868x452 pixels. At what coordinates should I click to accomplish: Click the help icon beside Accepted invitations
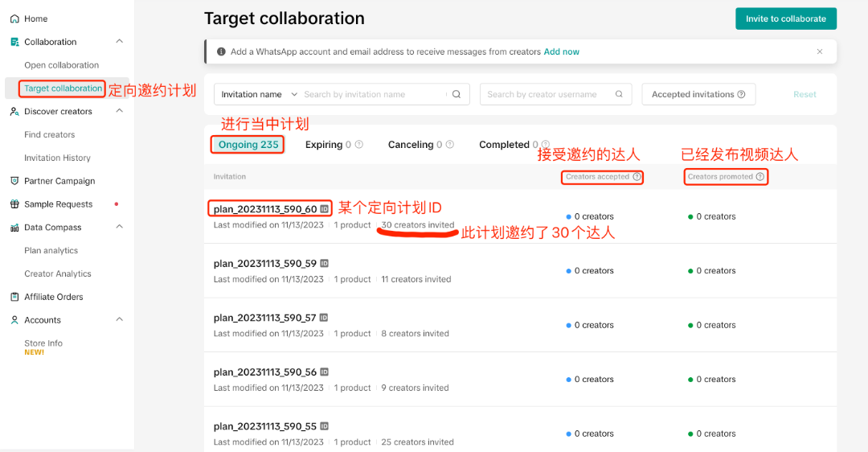[x=741, y=94]
